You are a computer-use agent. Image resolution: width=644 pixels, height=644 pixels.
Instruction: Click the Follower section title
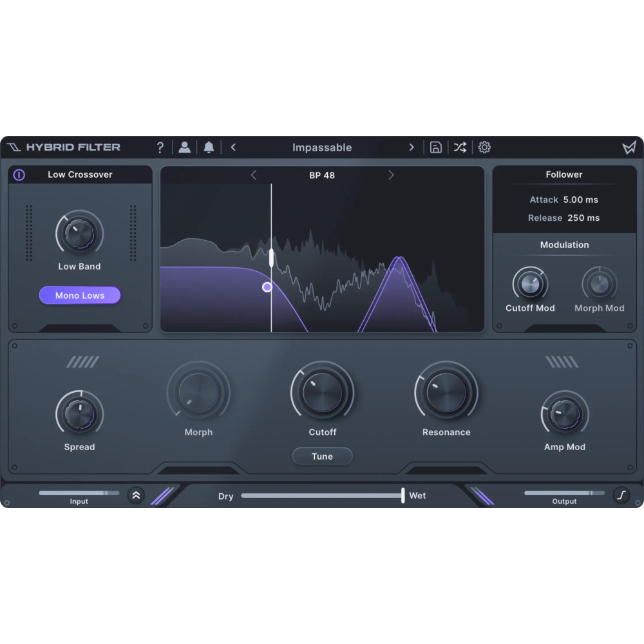pos(564,175)
